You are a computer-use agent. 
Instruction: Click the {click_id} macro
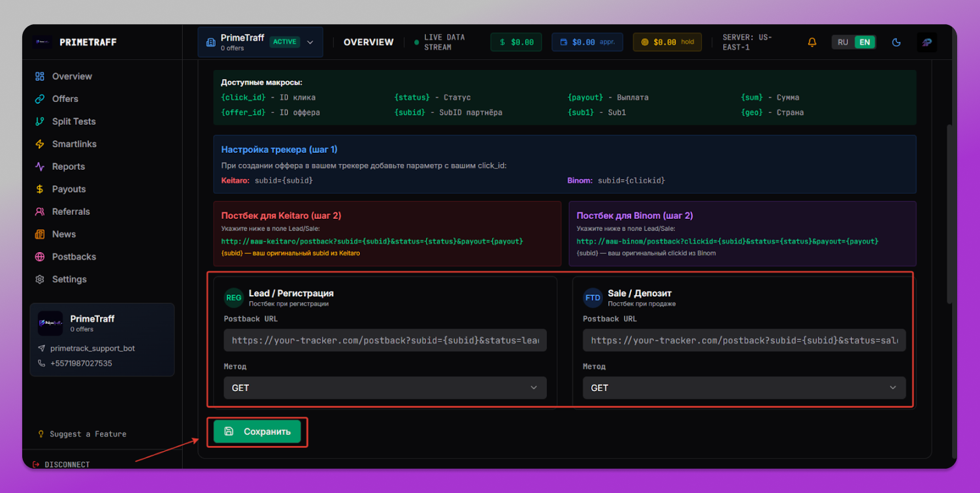pos(244,97)
